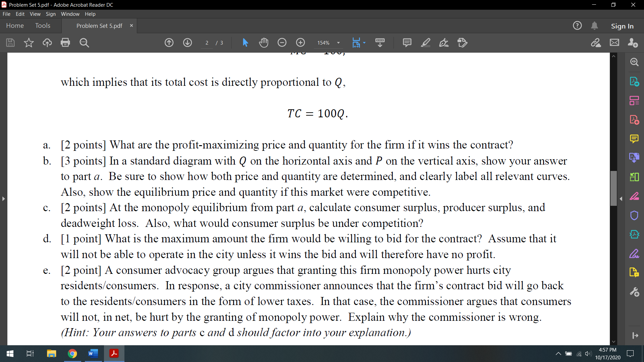
Task: Click the page number field
Action: coord(207,43)
